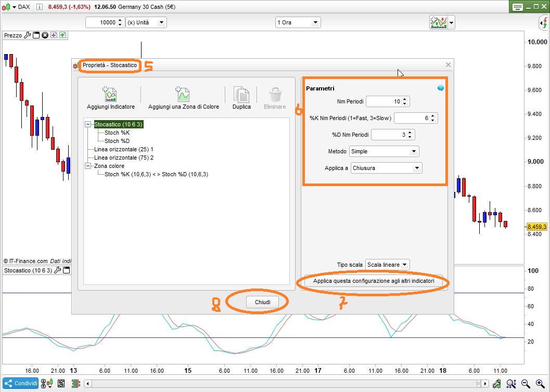Collapse the Stocastico (10 6 3) tree node
Image resolution: width=550 pixels, height=392 pixels.
point(88,124)
